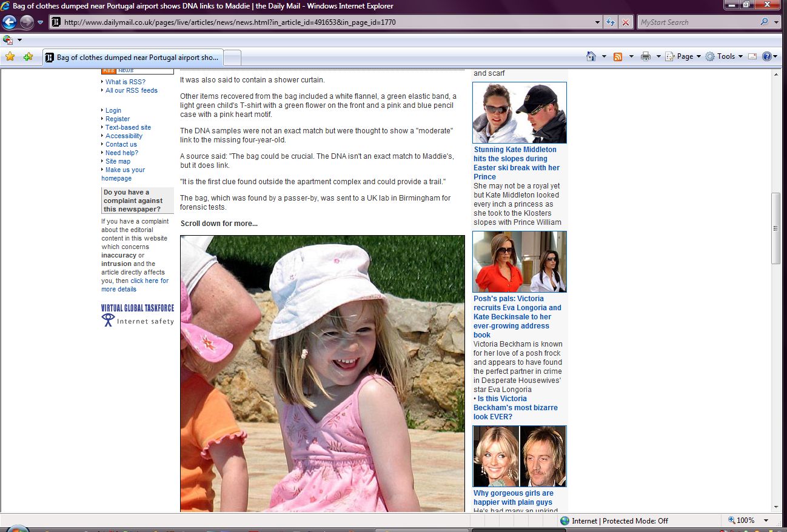787x532 pixels.
Task: Click the Help question mark icon
Action: (766, 56)
